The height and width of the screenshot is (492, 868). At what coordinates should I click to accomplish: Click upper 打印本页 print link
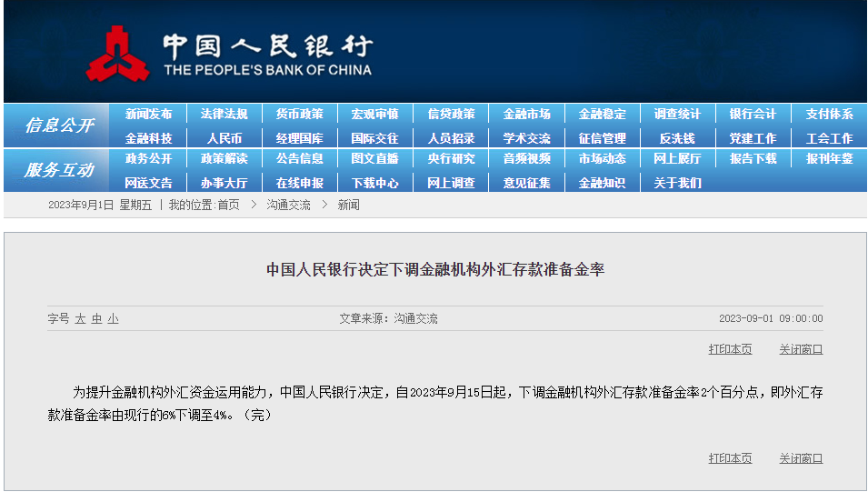pos(730,349)
